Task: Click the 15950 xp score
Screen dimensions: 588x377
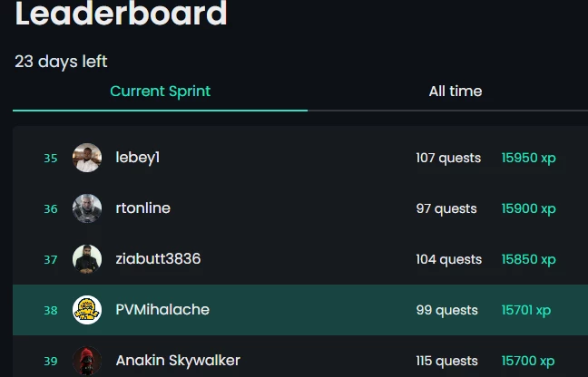Action: (x=528, y=158)
